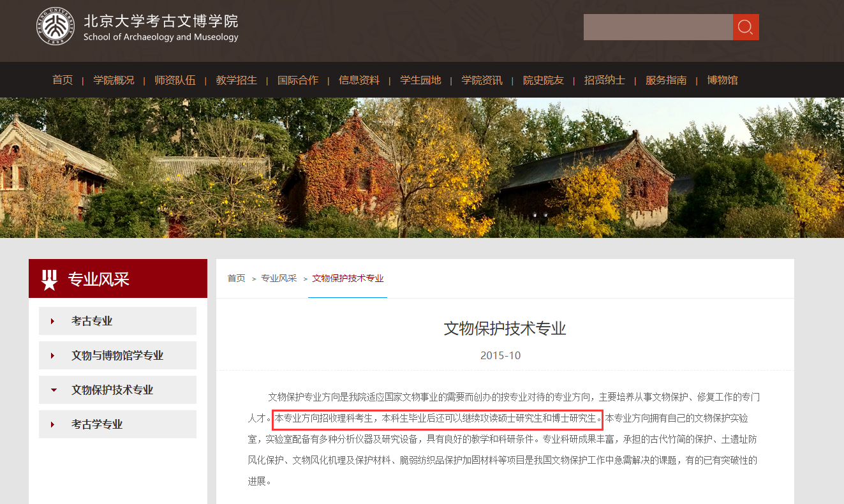The width and height of the screenshot is (844, 504).
Task: Click the medal icon beside 专业风采
Action: pos(49,279)
